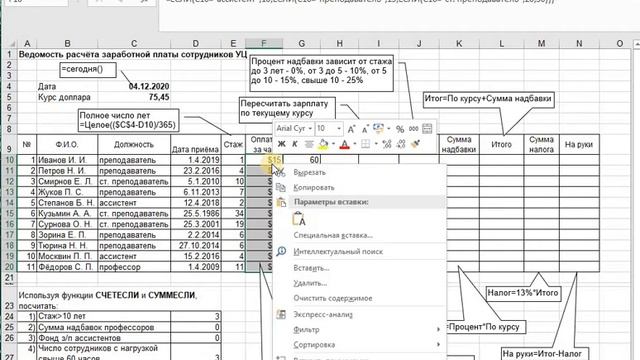
Task: Click the Decrease Font Size icon
Action: click(365, 129)
